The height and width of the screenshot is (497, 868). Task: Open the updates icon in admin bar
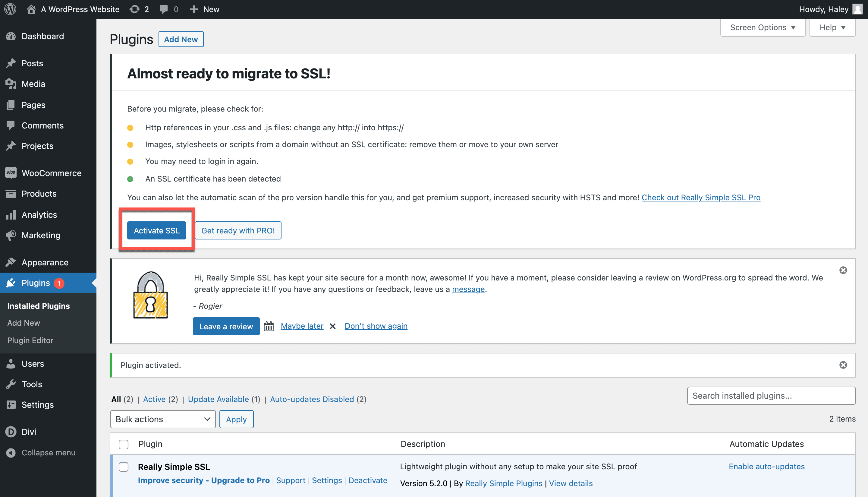pyautogui.click(x=135, y=9)
